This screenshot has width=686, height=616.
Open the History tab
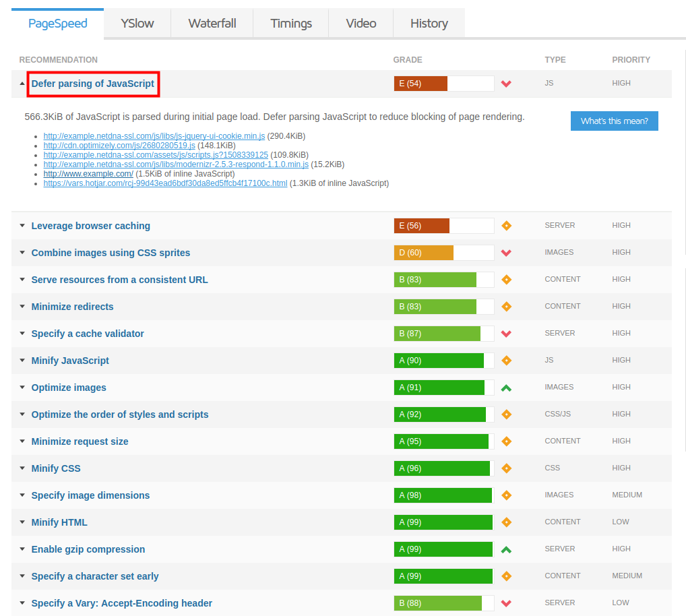click(429, 24)
